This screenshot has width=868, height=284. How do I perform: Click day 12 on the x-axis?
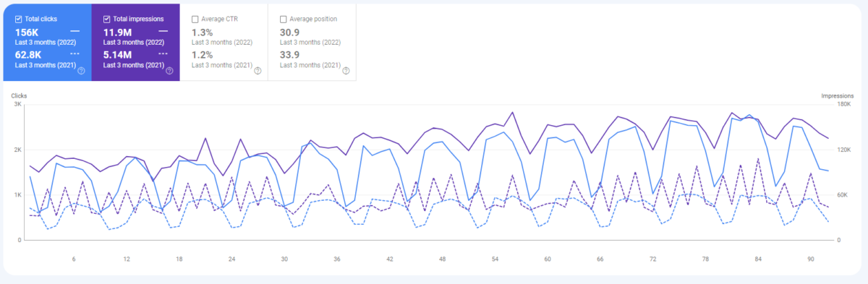127,259
